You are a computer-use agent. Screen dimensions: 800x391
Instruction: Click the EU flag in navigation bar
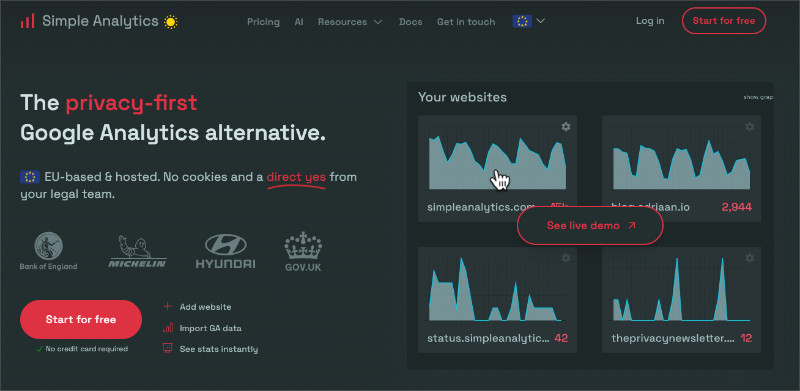point(522,21)
